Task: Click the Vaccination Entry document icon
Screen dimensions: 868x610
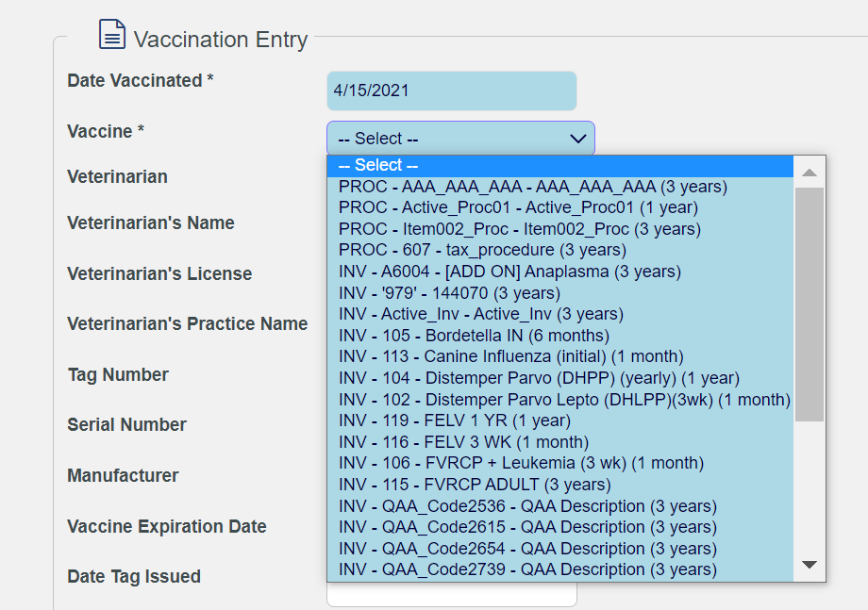Action: click(112, 34)
